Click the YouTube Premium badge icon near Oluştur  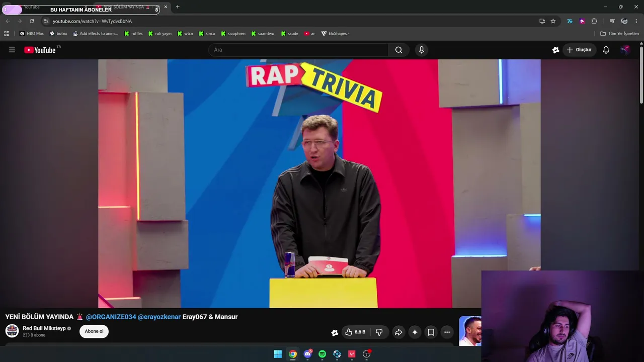point(555,50)
